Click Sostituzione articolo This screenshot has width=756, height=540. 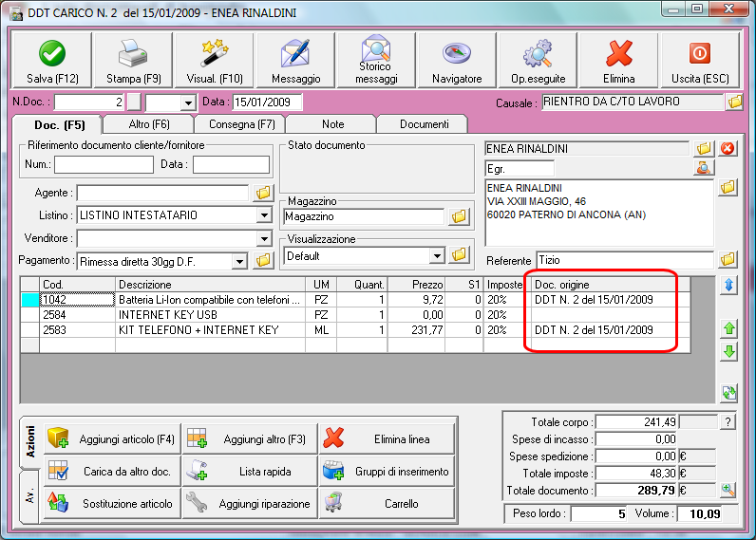click(113, 503)
